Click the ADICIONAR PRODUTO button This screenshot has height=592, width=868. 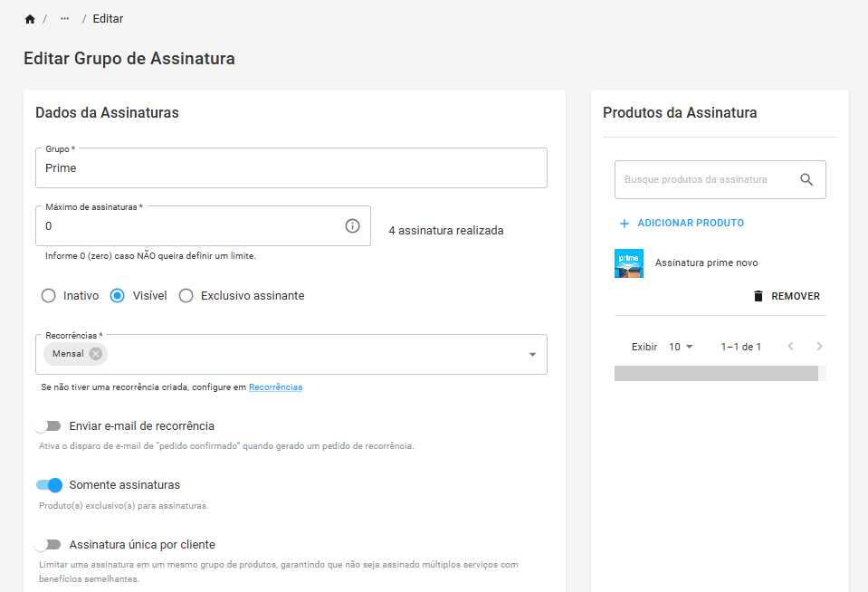point(682,224)
